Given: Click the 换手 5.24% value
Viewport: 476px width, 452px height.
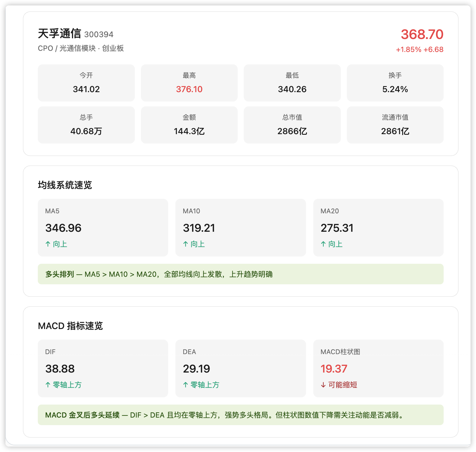Looking at the screenshot, I should 395,89.
